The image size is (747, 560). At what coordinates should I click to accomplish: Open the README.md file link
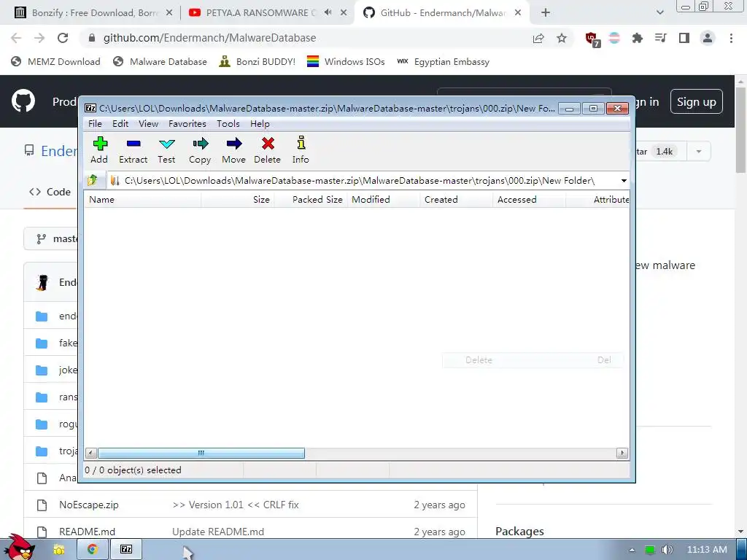[x=88, y=532]
